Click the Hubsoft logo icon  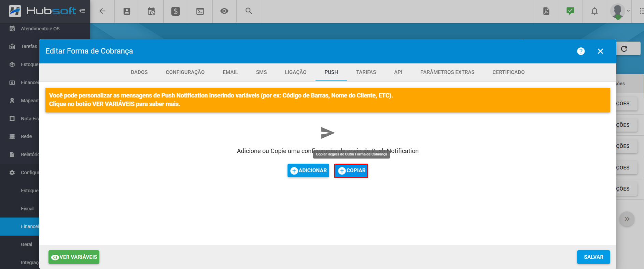click(x=15, y=11)
